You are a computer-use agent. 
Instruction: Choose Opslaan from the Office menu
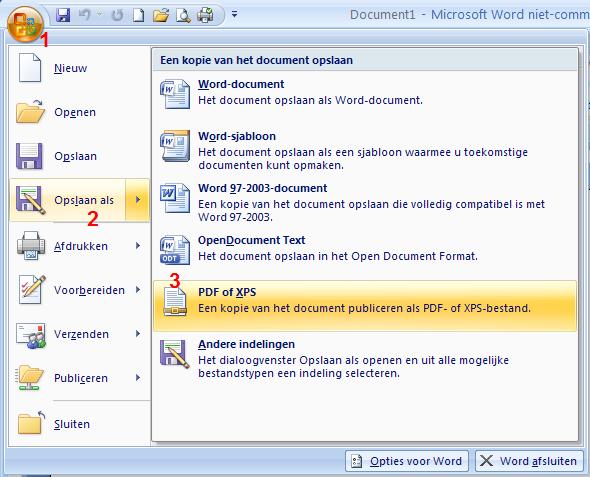[79, 156]
